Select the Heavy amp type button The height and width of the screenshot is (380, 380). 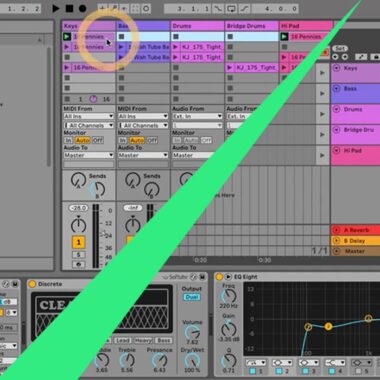[x=143, y=340]
